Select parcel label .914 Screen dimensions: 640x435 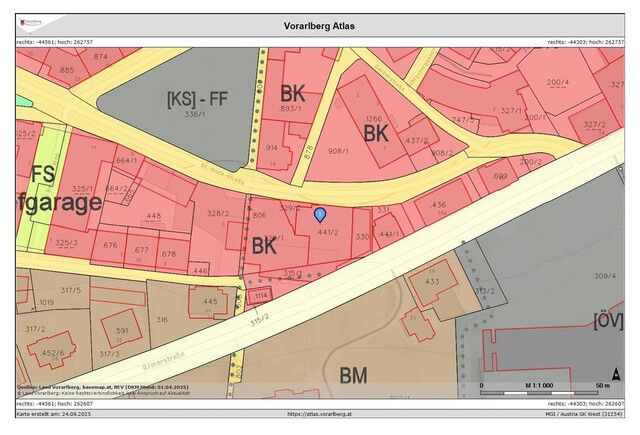coord(271,148)
